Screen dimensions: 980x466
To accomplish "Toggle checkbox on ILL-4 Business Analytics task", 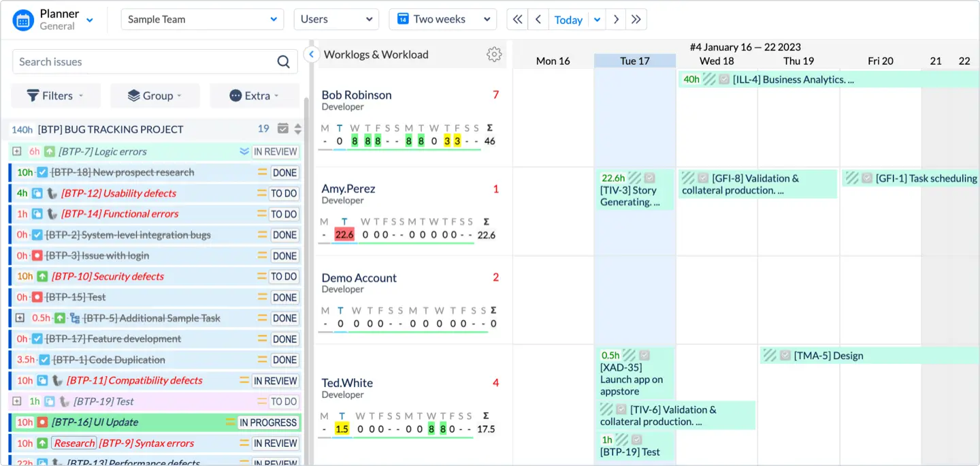I will click(724, 80).
